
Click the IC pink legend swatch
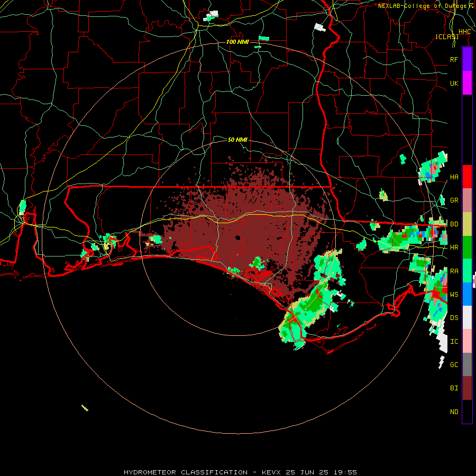pyautogui.click(x=467, y=341)
